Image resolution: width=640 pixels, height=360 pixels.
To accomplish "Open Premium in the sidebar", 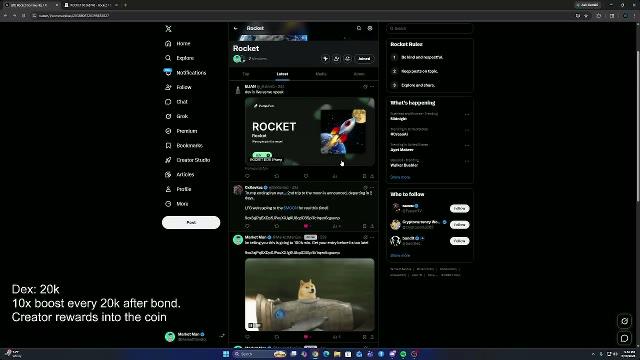I will click(x=181, y=131).
